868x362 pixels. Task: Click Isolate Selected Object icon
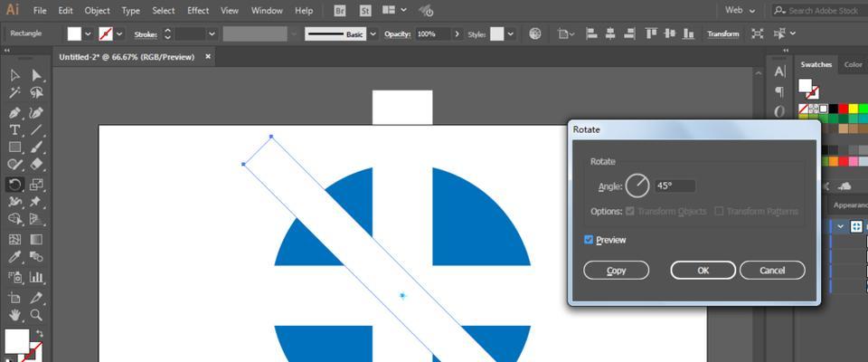757,33
